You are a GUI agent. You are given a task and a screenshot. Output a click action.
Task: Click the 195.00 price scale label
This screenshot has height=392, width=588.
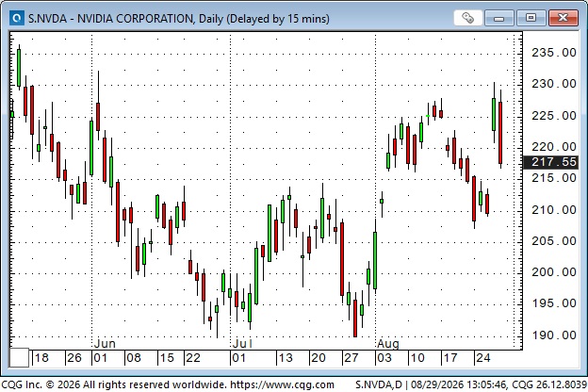click(x=553, y=303)
